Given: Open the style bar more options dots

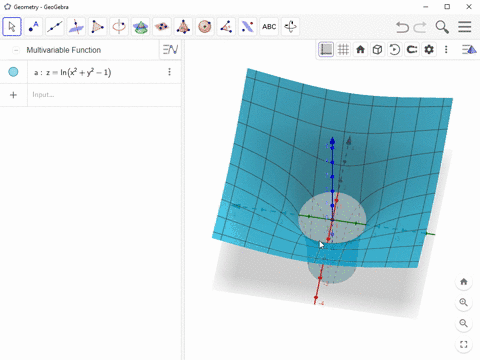Looking at the screenshot, I should pyautogui.click(x=446, y=50).
